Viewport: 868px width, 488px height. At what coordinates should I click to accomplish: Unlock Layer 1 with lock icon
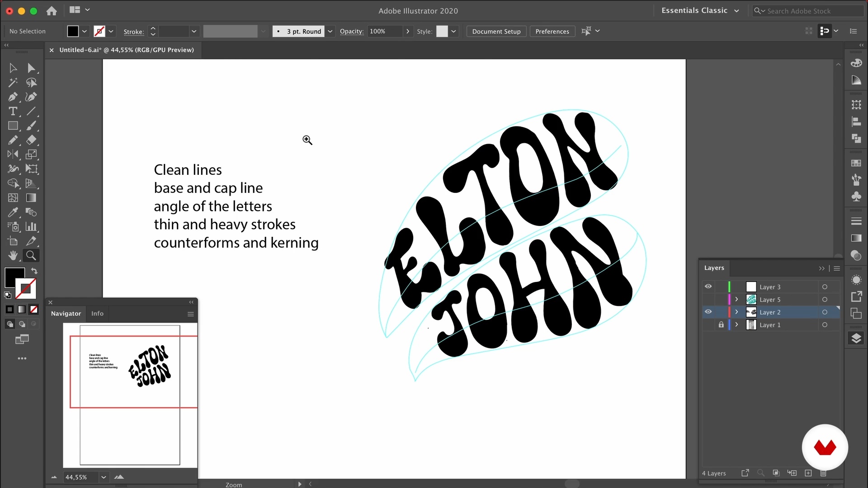pos(721,324)
